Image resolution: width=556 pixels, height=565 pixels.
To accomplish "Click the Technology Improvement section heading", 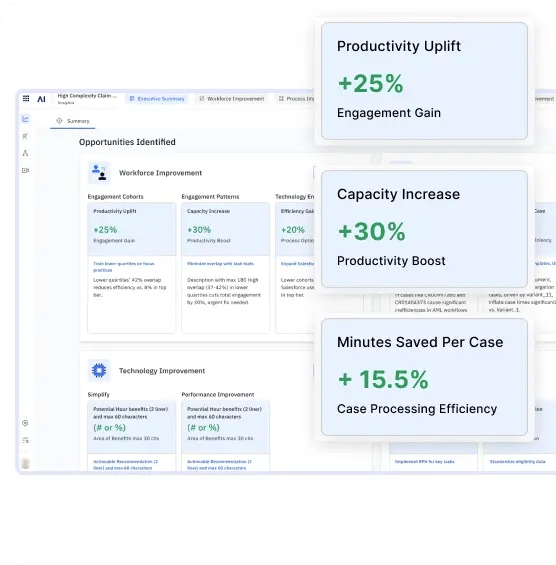I will pyautogui.click(x=162, y=371).
